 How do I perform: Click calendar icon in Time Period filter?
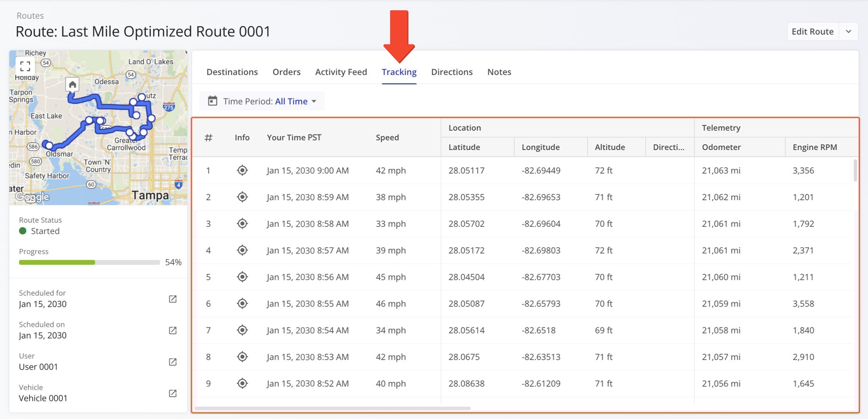pos(212,101)
